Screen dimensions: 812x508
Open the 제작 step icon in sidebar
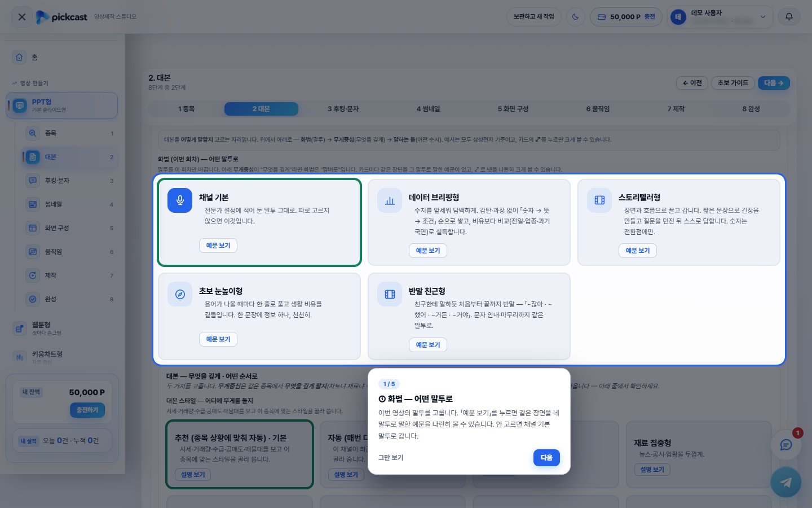33,275
